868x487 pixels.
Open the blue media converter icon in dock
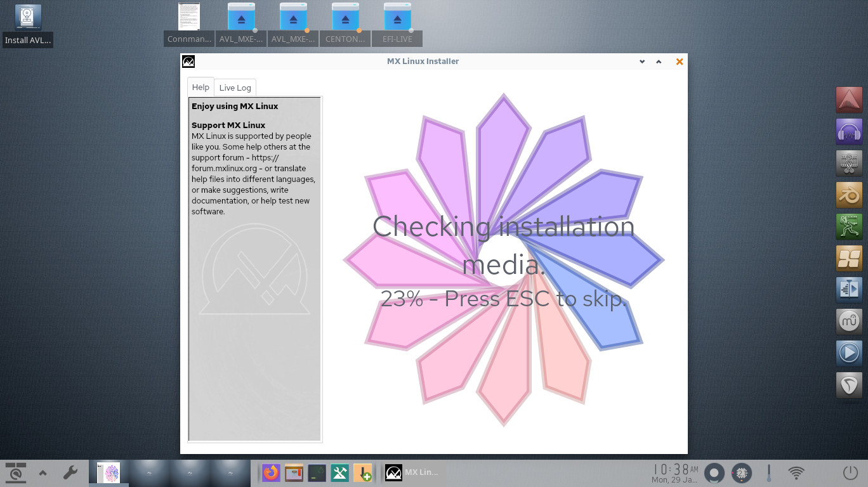coord(849,290)
